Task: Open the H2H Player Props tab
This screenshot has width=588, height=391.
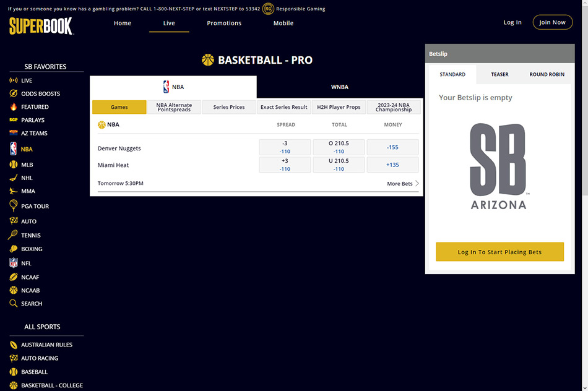Action: click(339, 107)
